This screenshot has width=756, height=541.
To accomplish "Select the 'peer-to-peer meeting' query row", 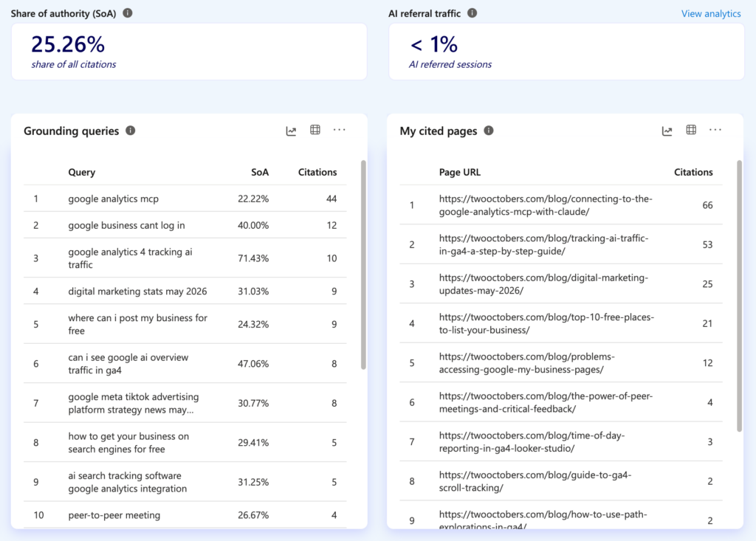I will [185, 515].
